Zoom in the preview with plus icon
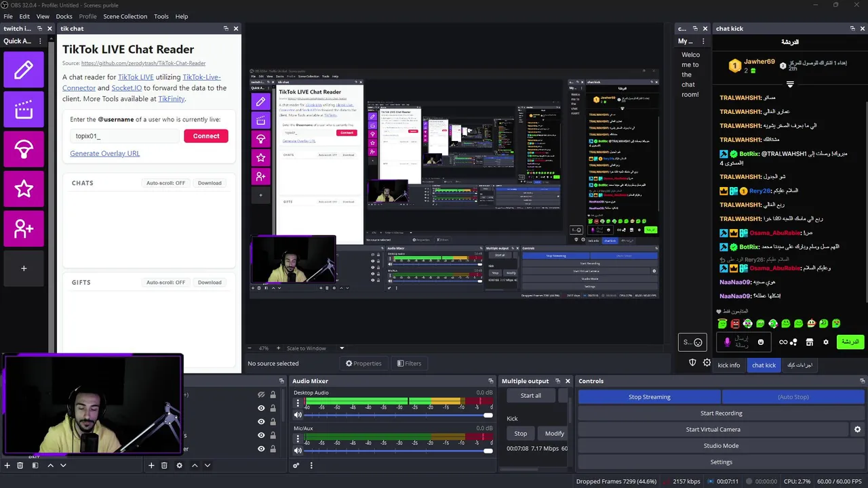Image resolution: width=868 pixels, height=488 pixels. [277, 348]
